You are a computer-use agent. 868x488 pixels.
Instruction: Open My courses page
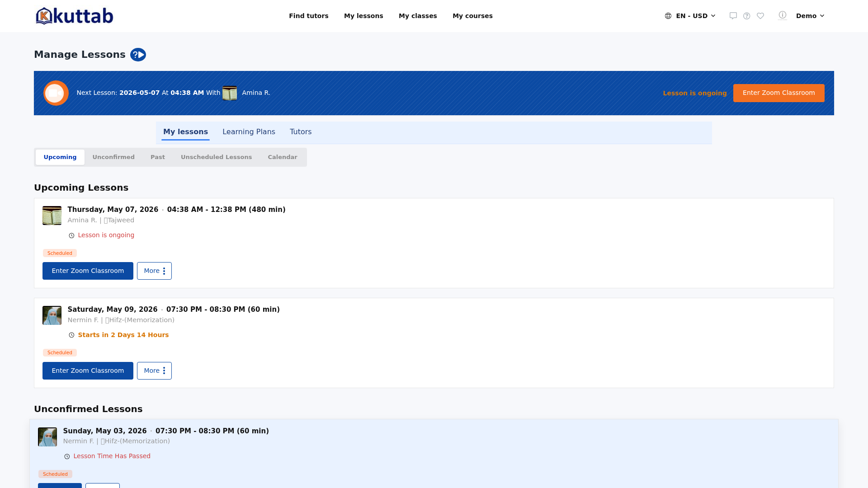click(472, 16)
